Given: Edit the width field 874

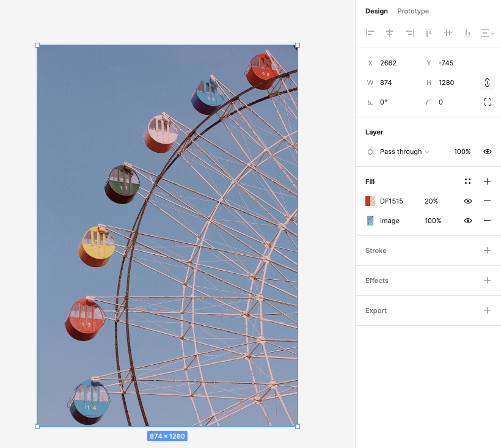Looking at the screenshot, I should pos(386,83).
